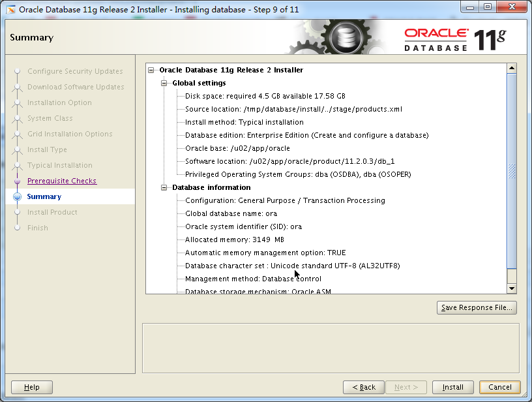Select the Oracle base /u02/app/oracle row
Viewport: 532px width, 402px height.
click(237, 148)
